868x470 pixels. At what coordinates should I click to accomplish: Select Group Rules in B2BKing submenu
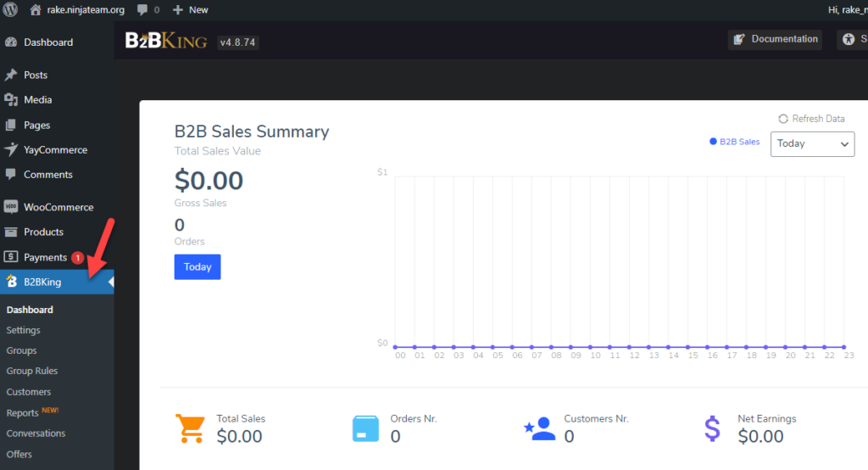click(x=32, y=371)
